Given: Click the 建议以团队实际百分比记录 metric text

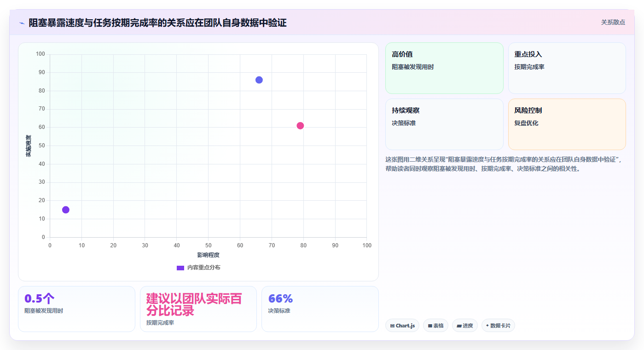Looking at the screenshot, I should [x=194, y=304].
